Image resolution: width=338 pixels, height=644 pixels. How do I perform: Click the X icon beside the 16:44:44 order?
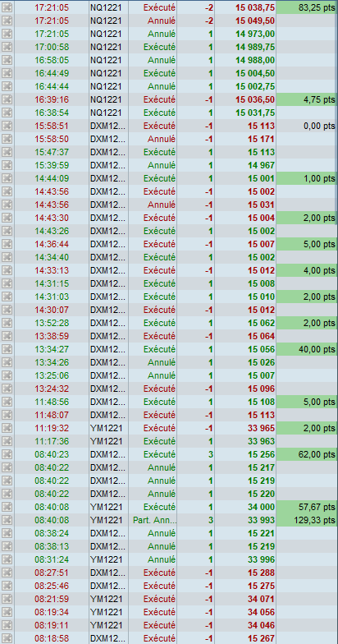click(7, 86)
